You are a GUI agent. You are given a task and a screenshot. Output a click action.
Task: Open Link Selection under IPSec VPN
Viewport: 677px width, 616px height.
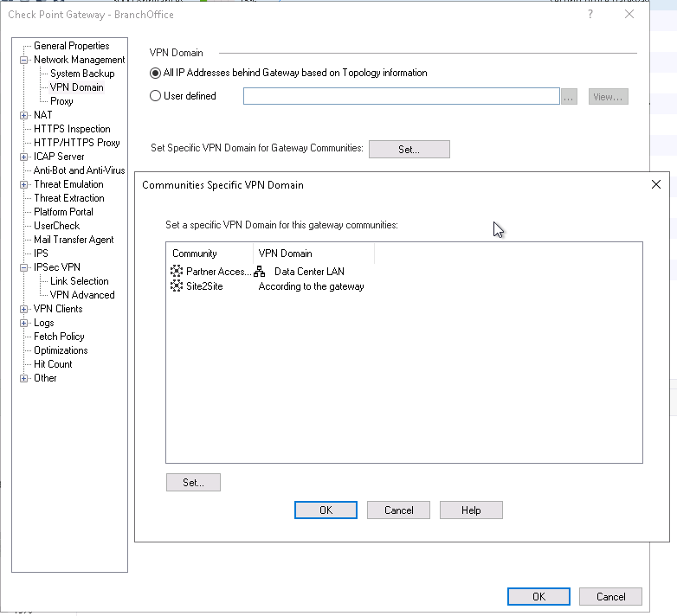click(x=80, y=281)
